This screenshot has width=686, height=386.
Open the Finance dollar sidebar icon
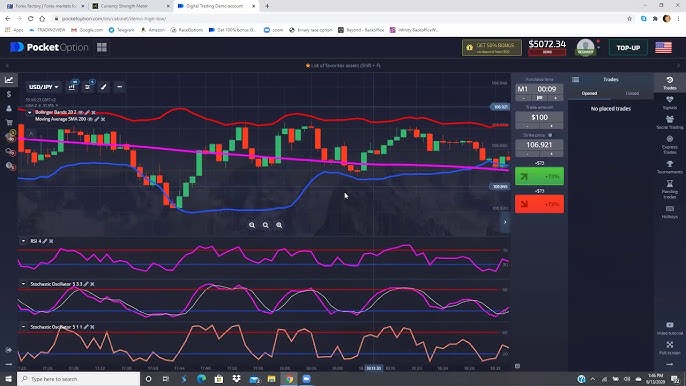click(9, 94)
